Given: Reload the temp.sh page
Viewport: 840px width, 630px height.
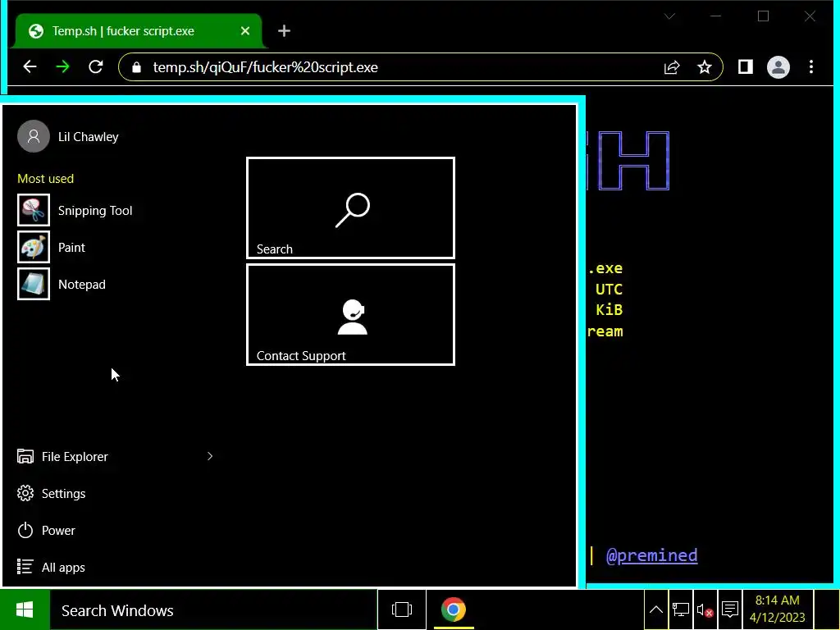Looking at the screenshot, I should pos(95,67).
